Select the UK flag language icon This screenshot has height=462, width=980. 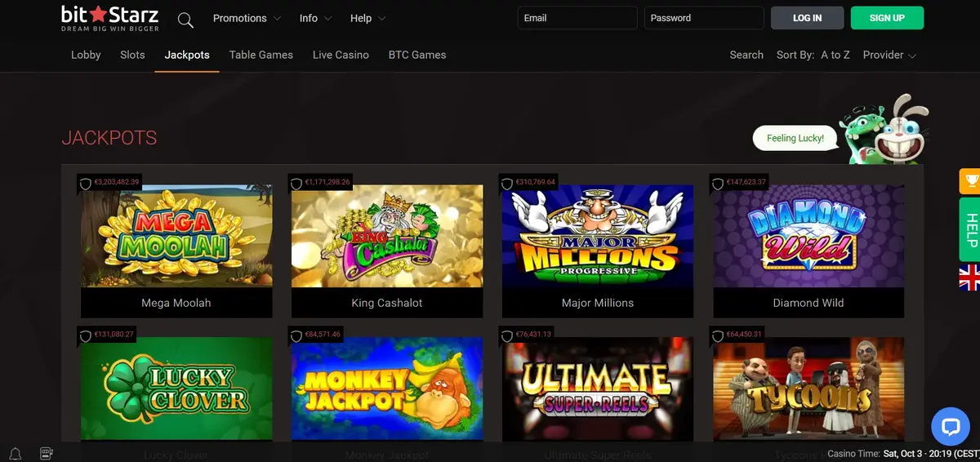[970, 278]
